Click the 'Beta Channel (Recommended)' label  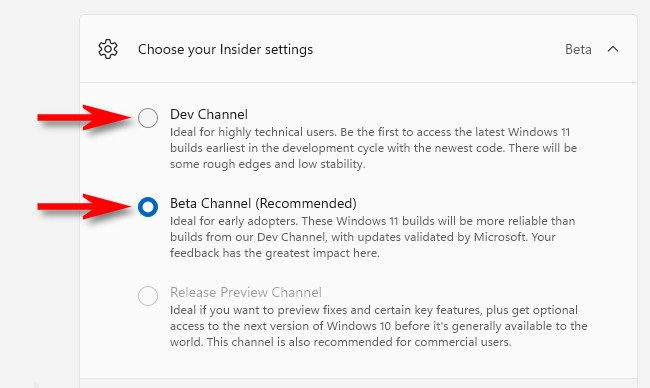263,204
